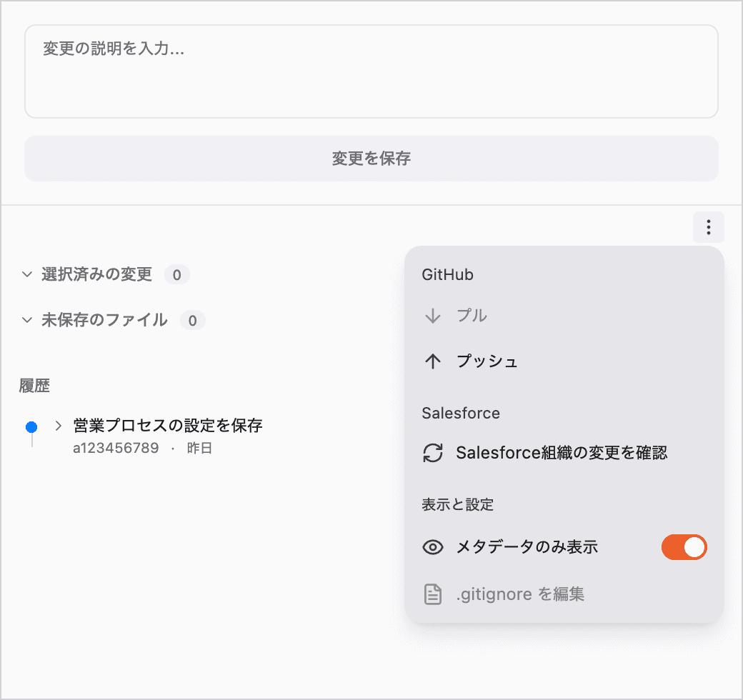
Task: Click the 表示と設定 section header
Action: (457, 504)
